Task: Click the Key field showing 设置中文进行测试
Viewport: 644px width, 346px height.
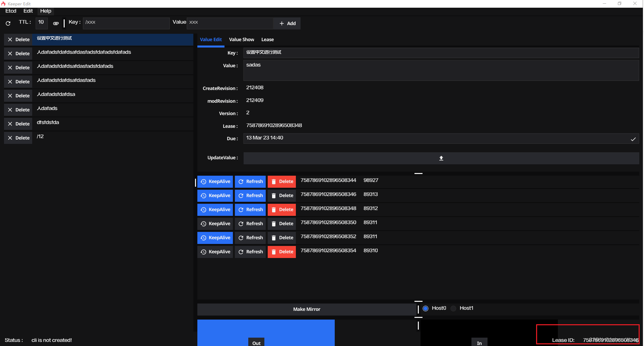Action: click(x=441, y=53)
